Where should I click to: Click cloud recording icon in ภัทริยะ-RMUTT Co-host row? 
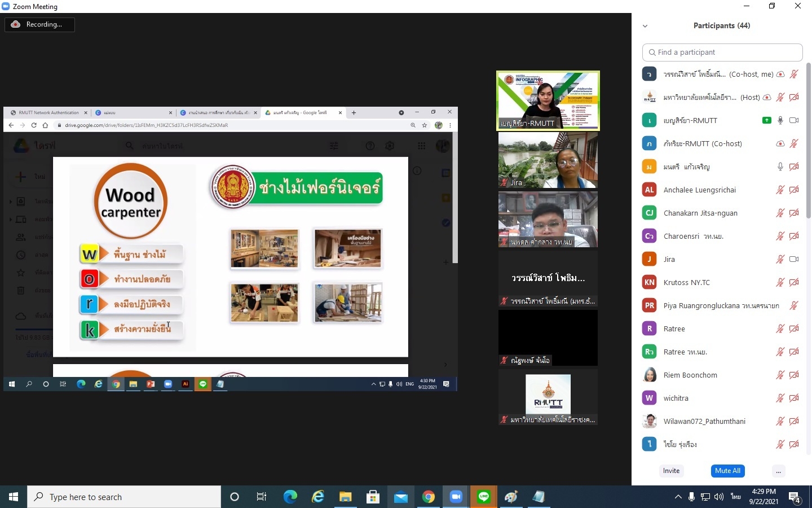tap(780, 143)
